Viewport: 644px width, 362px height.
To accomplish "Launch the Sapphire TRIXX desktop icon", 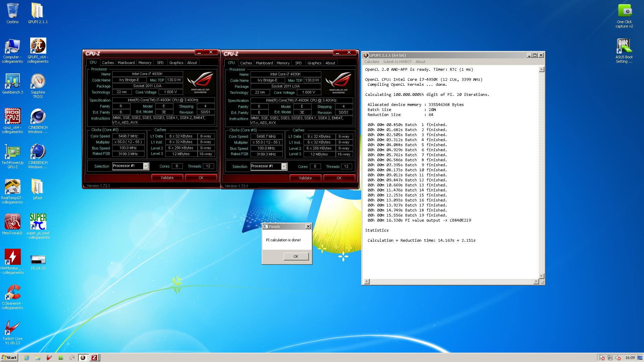I will pos(38,86).
